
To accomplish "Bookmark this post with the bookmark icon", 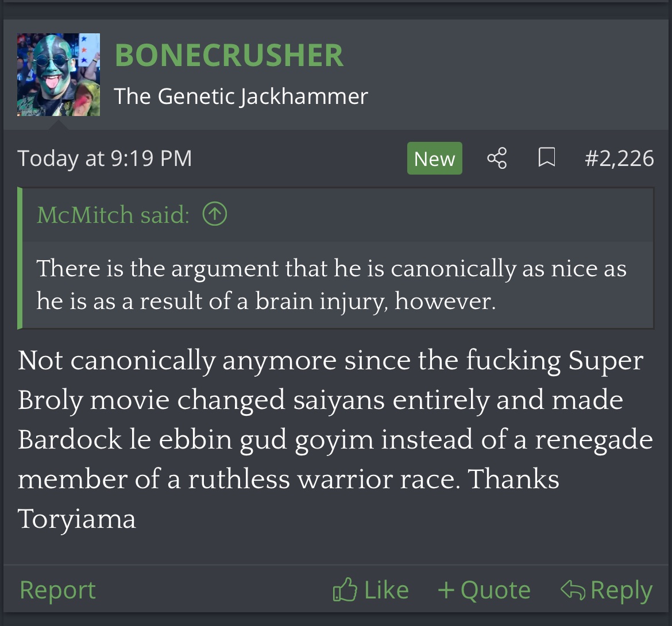I will [546, 158].
